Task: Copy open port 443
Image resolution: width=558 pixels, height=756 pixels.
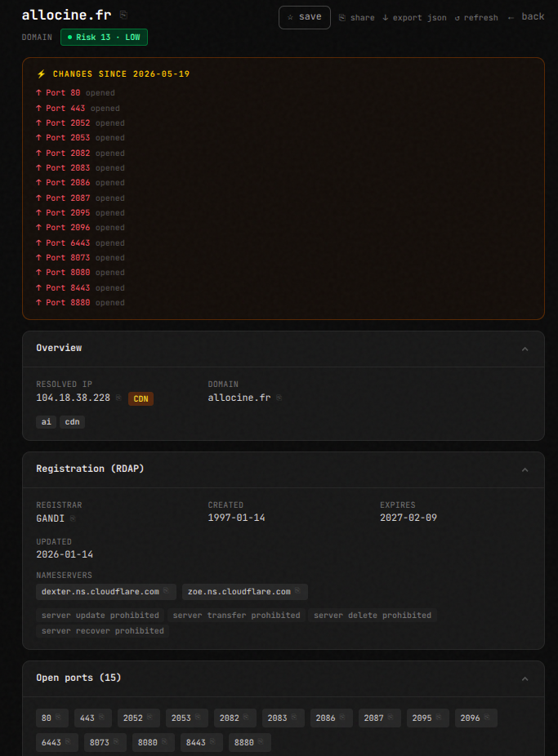Action: 102,717
